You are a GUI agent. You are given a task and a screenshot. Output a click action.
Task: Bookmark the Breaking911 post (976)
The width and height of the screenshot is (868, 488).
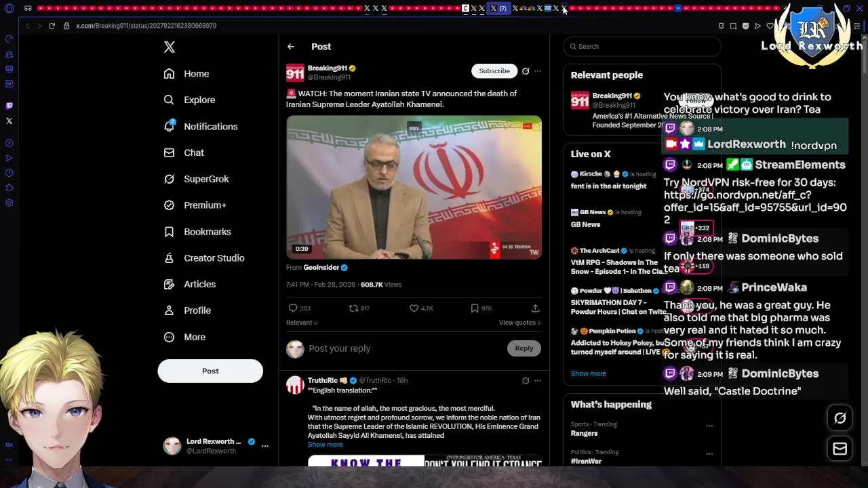pyautogui.click(x=475, y=308)
